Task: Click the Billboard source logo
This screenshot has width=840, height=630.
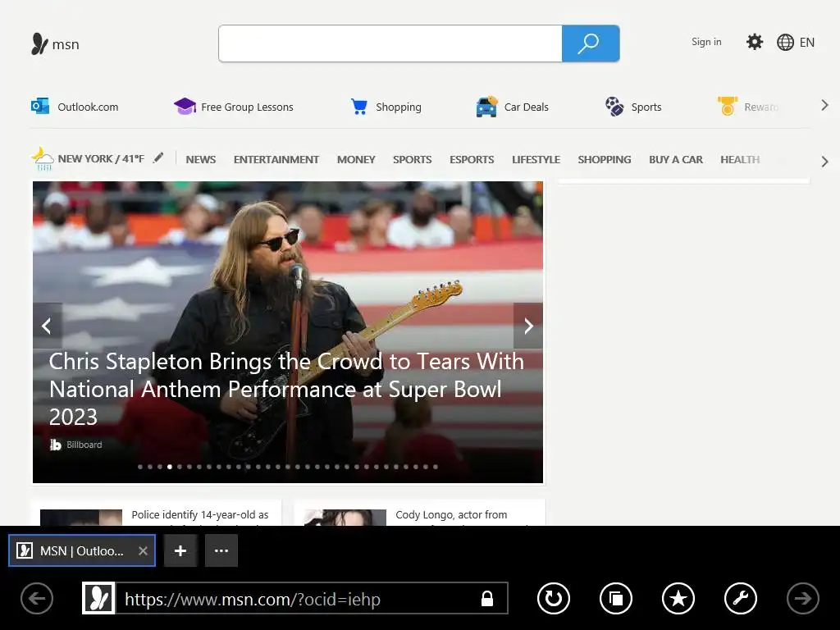Action: coord(55,445)
